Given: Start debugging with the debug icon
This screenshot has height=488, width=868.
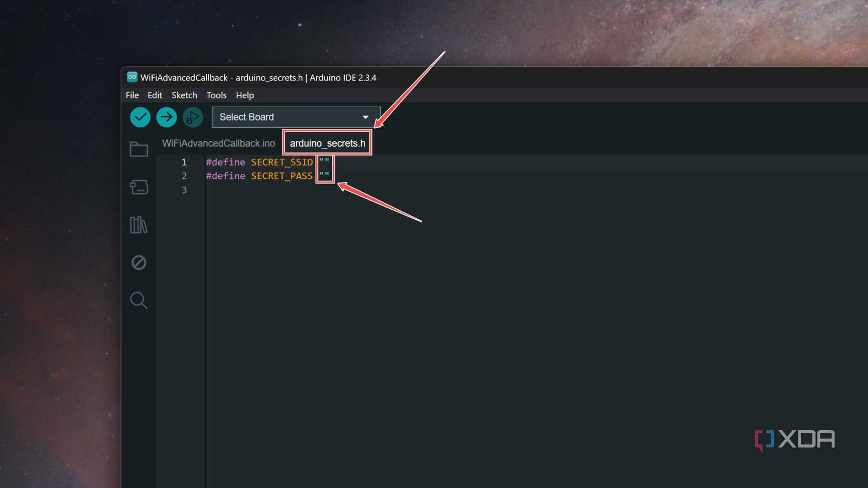Looking at the screenshot, I should (x=193, y=117).
